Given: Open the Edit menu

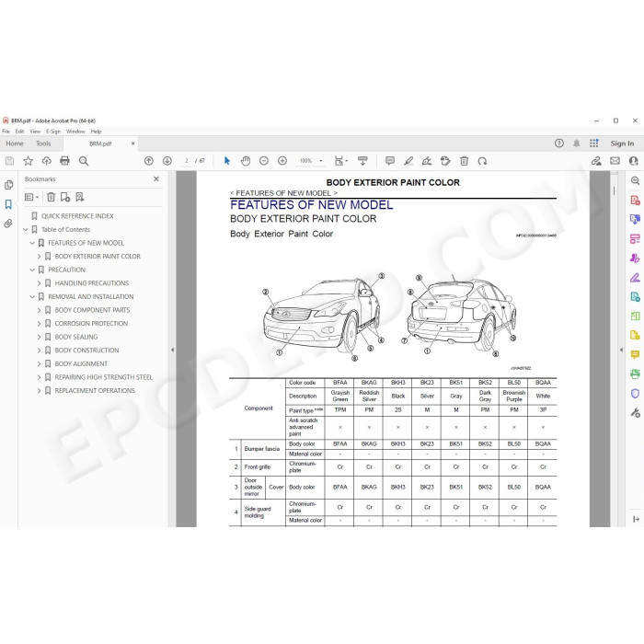Looking at the screenshot, I should [19, 132].
